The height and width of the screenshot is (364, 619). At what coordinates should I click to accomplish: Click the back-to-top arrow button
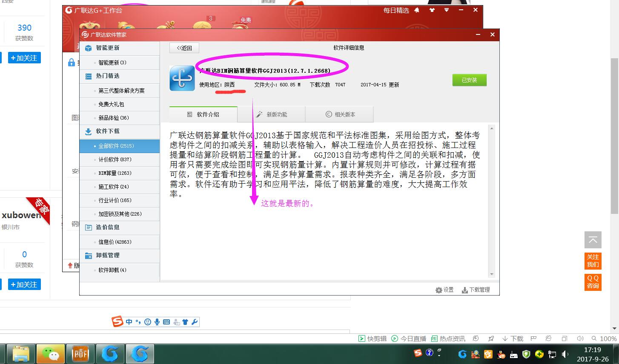[x=593, y=240]
